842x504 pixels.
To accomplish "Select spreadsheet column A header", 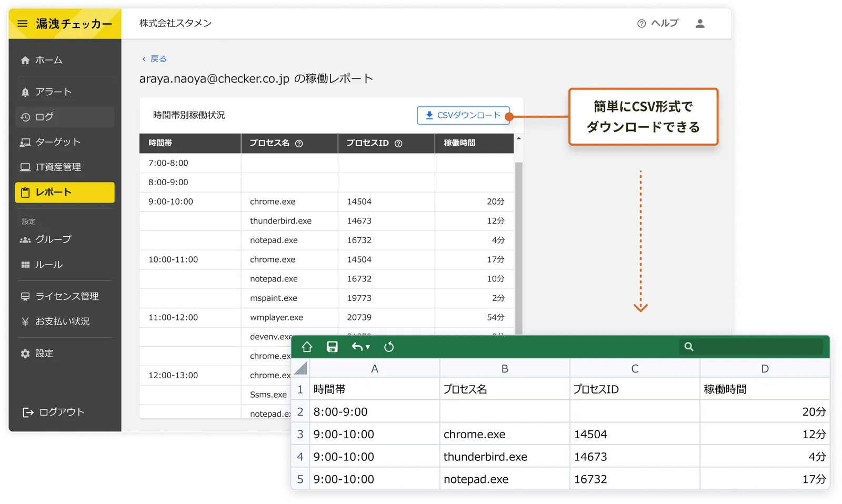I will pyautogui.click(x=375, y=369).
